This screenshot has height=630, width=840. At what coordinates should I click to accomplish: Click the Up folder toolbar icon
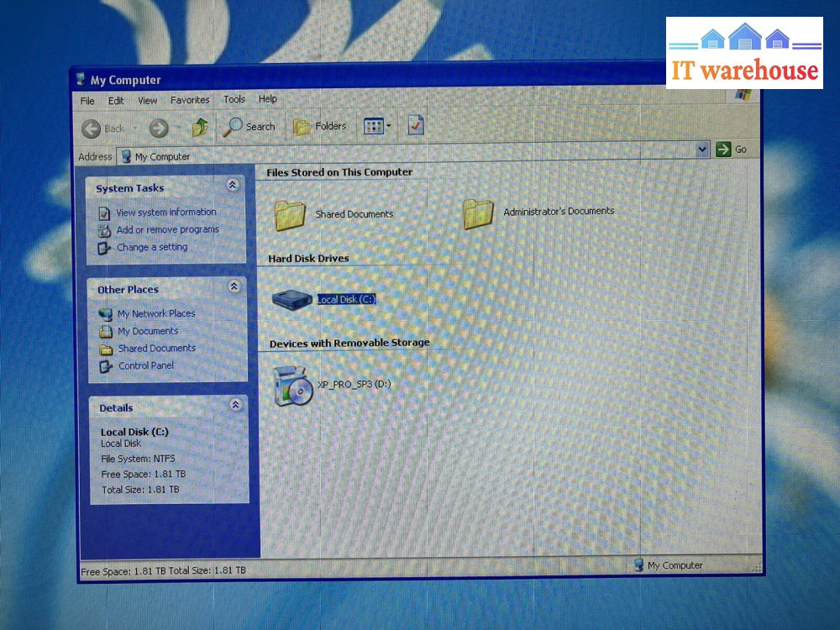200,128
